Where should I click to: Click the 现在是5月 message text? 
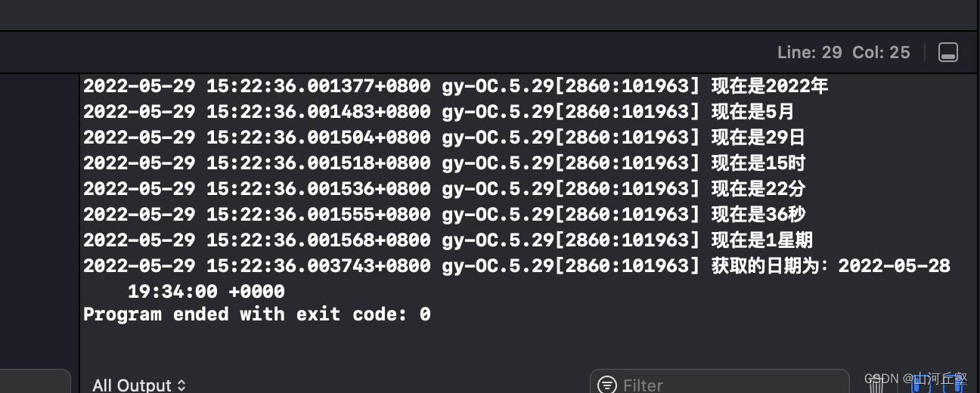(x=752, y=112)
